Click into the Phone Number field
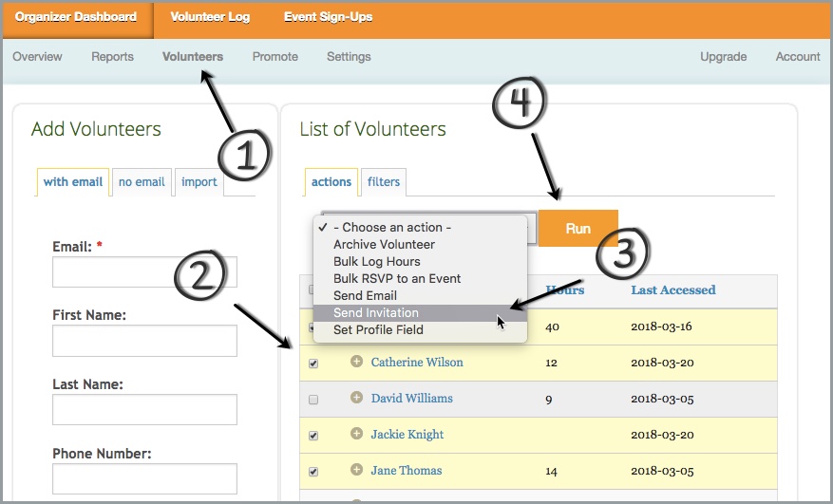 coord(144,478)
